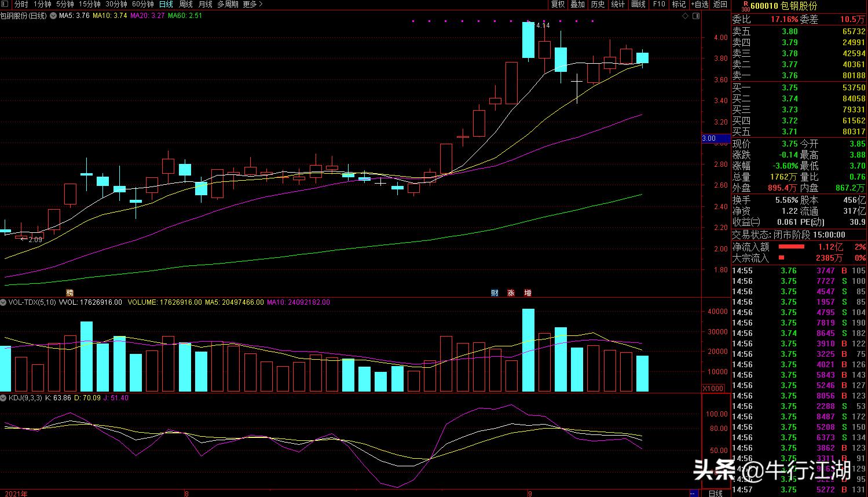Viewport: 868px width, 497px height.
Task: Toggle the side panel icon near diamond
Action: [696, 16]
